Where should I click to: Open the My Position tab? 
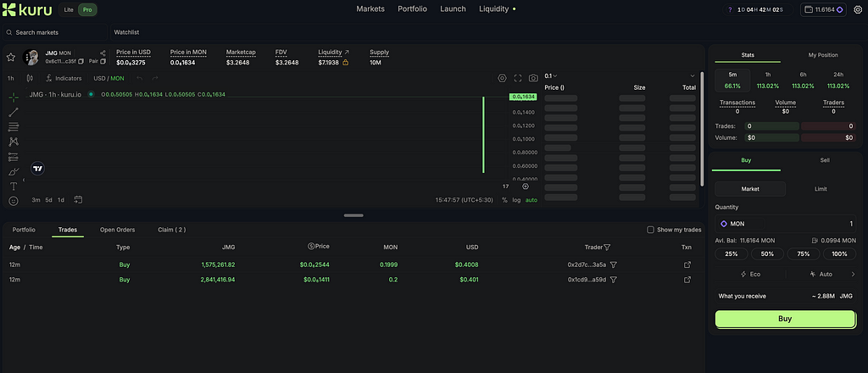pos(823,55)
